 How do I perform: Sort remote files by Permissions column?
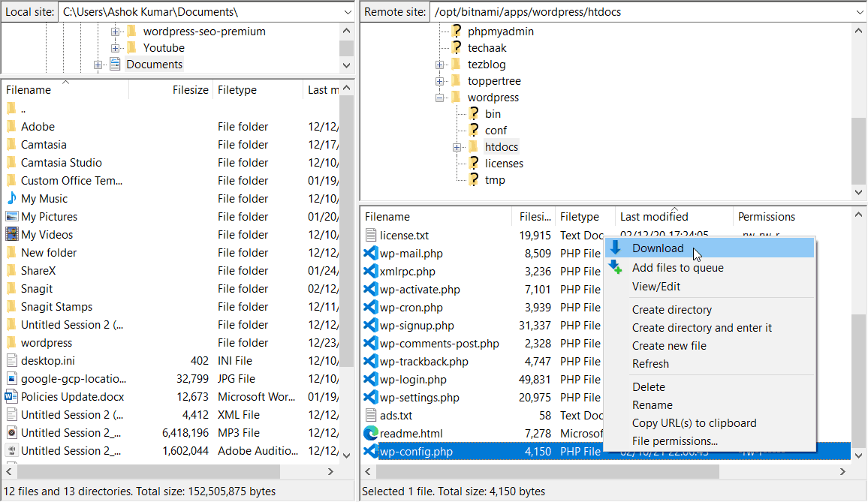791,216
